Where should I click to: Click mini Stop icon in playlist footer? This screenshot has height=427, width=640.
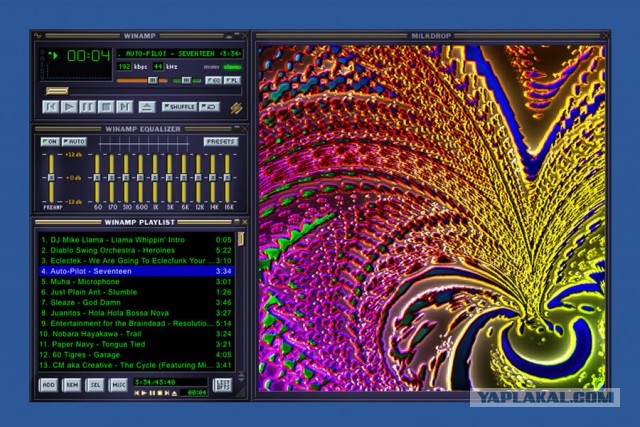coord(160,393)
